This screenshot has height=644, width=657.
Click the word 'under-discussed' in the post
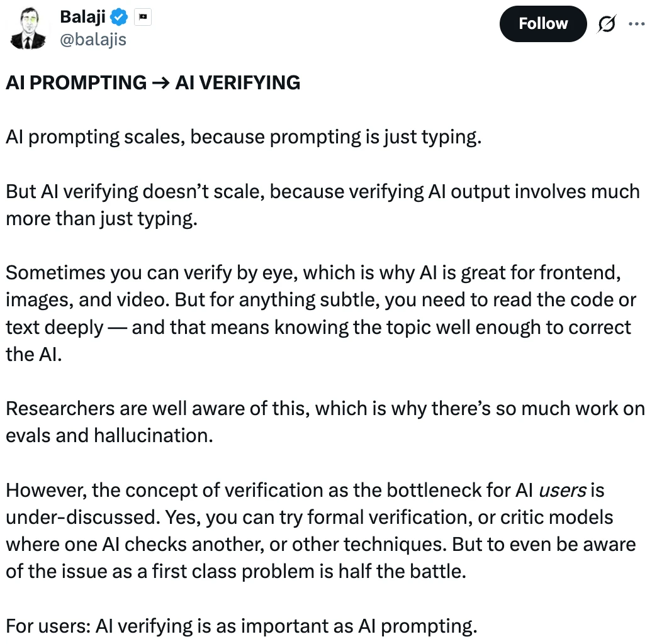(83, 518)
